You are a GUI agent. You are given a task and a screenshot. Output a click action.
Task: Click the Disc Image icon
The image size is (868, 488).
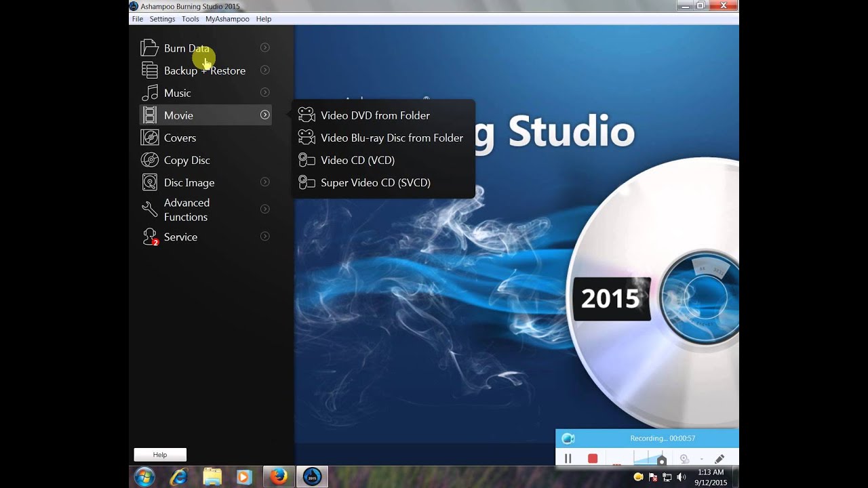[x=149, y=182]
